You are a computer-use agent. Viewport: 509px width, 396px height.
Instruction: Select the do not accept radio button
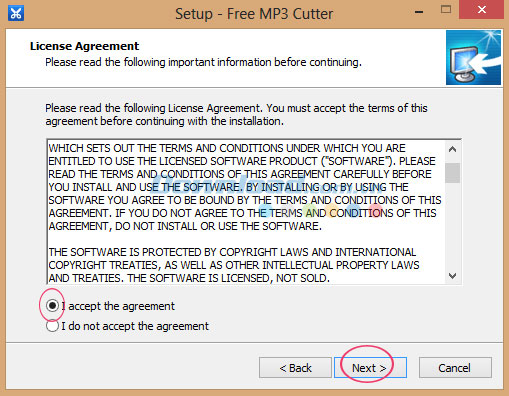click(x=52, y=326)
